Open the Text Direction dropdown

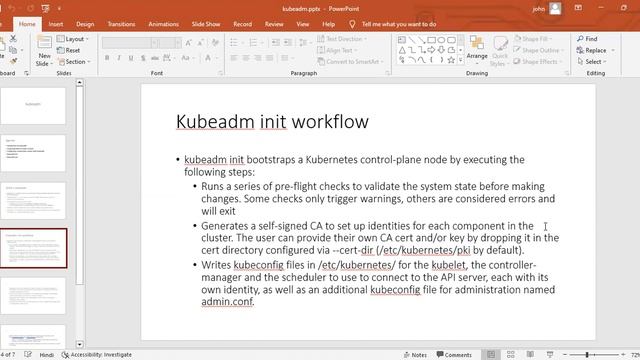click(x=342, y=39)
